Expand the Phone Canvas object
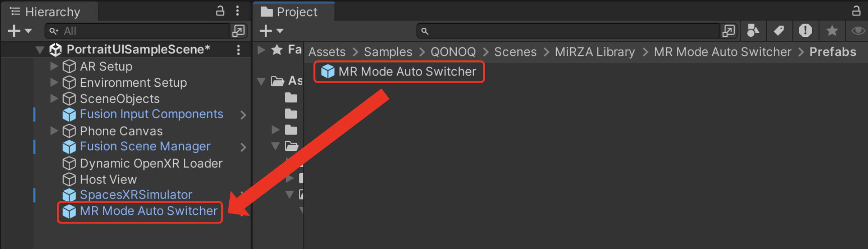 (54, 131)
